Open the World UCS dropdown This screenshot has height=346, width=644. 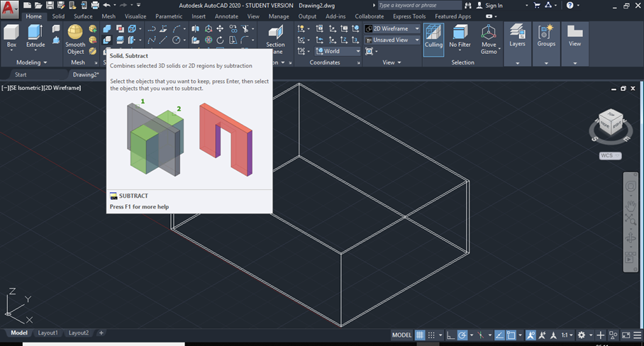tap(337, 51)
